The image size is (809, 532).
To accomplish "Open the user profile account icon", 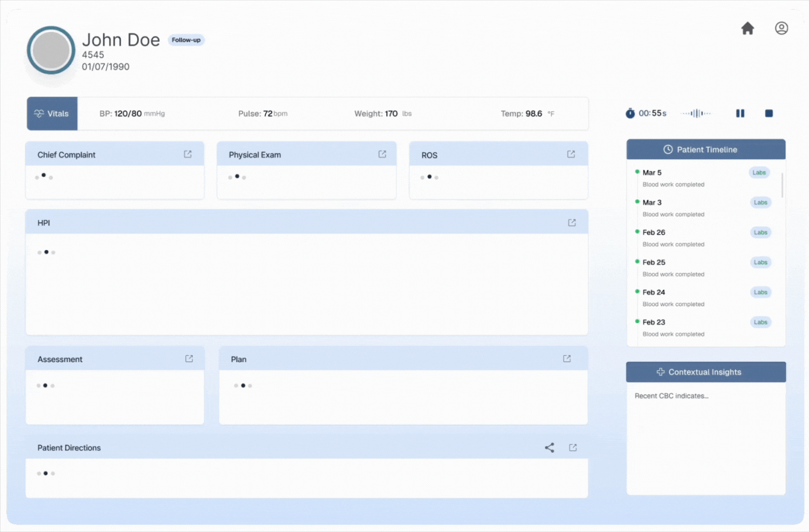I will click(x=781, y=28).
